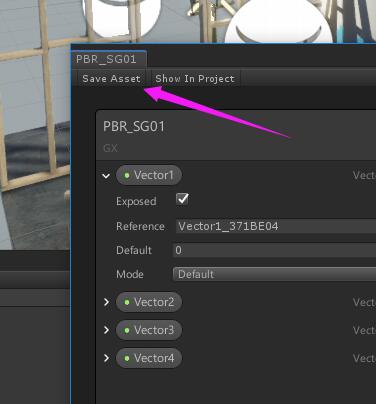
Task: Toggle the Exposed checkbox for Vector1
Action: [182, 200]
